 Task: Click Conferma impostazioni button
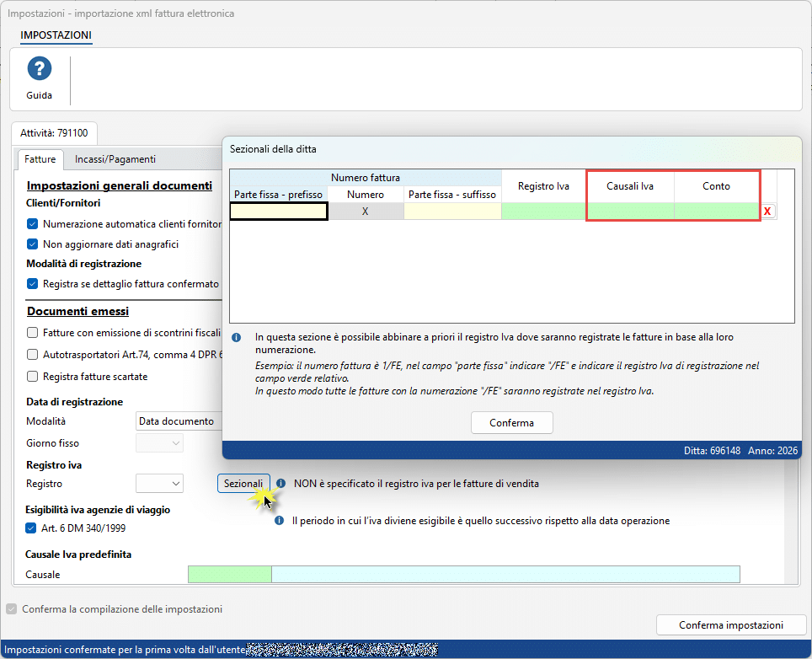[x=730, y=625]
